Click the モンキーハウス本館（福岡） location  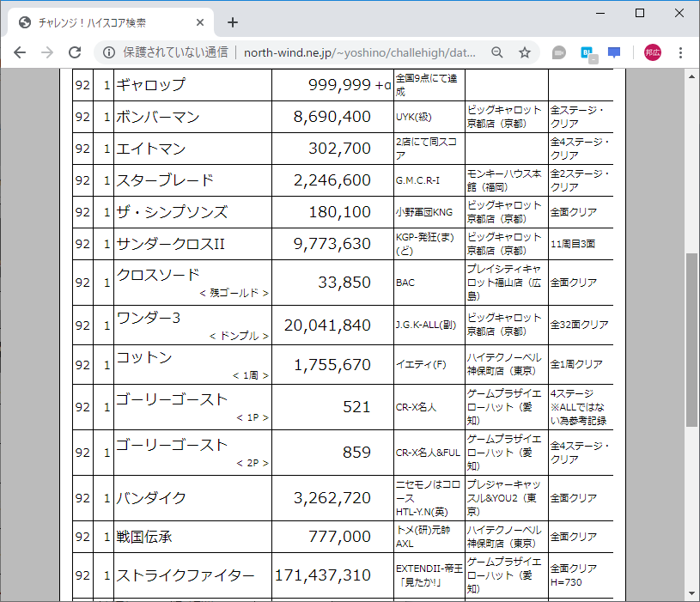tap(504, 180)
